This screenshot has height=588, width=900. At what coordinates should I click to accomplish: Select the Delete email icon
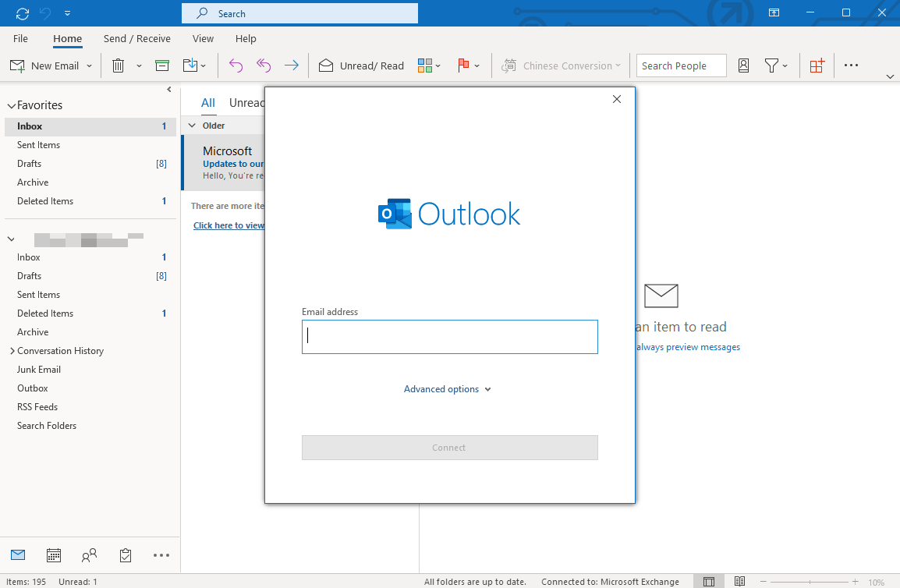coord(117,66)
